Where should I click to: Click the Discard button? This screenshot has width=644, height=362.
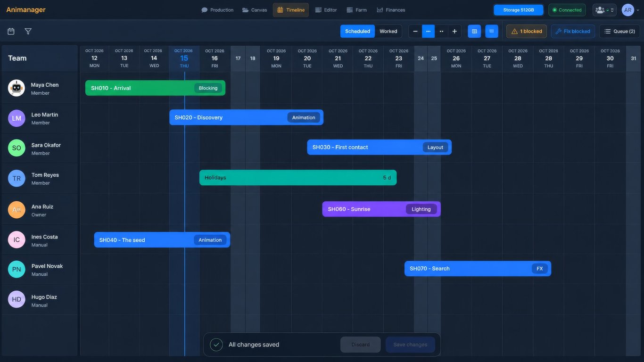[361, 345]
